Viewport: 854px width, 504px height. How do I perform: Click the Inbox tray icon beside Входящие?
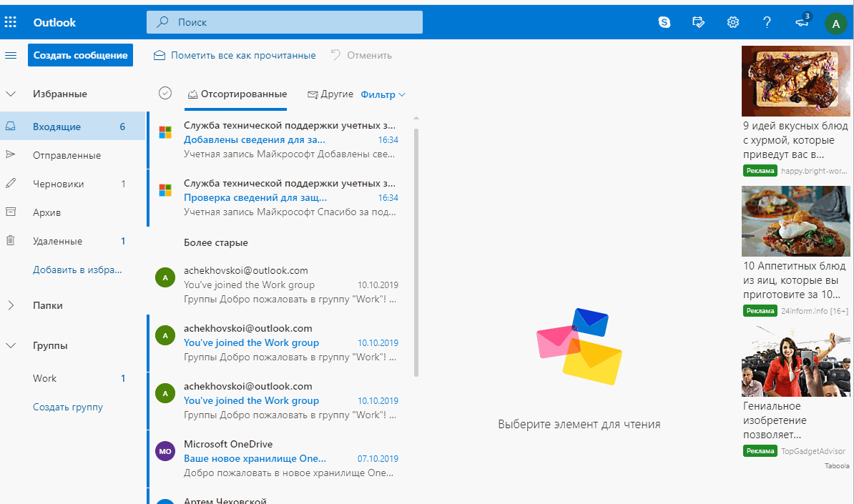pos(10,127)
